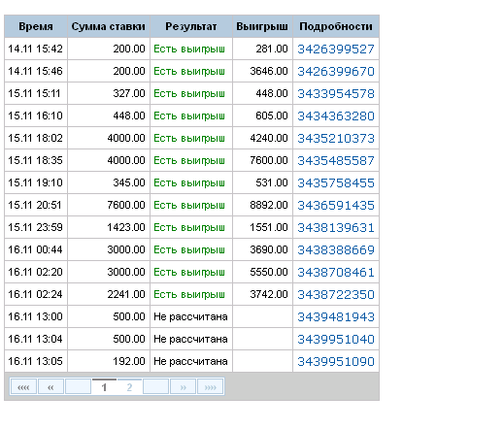
Task: Jump to last page with »» button
Action: coord(210,387)
